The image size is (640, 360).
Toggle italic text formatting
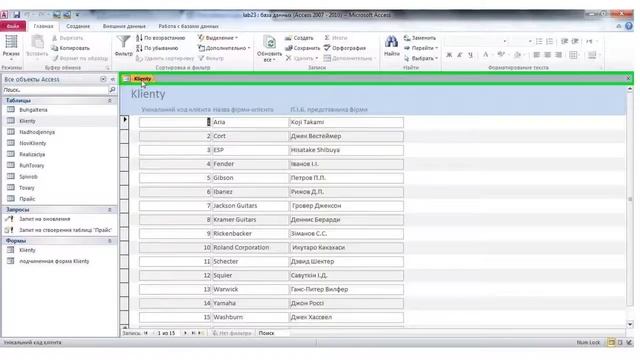(x=460, y=55)
